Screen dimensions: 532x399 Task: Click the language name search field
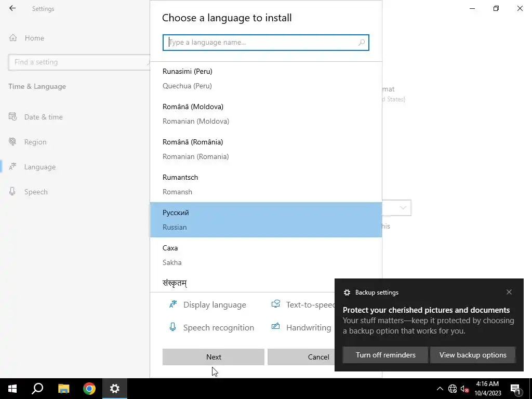click(265, 43)
